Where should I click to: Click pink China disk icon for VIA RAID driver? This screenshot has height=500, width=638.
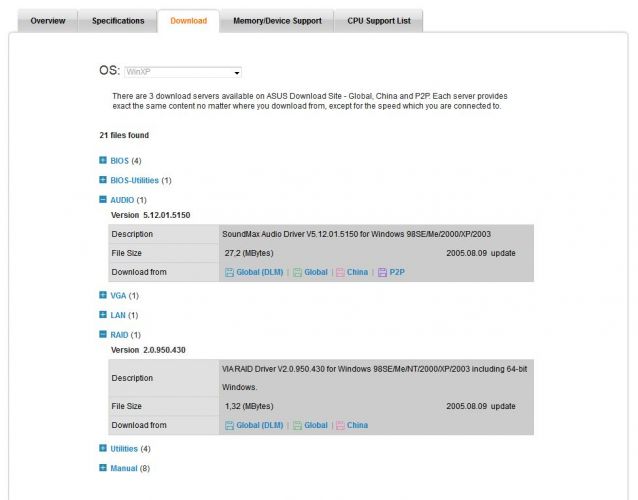point(340,426)
